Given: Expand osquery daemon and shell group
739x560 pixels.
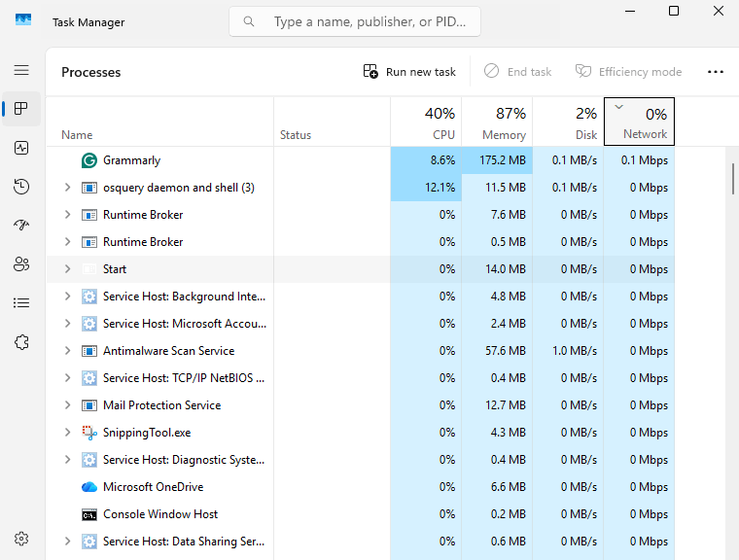Looking at the screenshot, I should coord(67,188).
